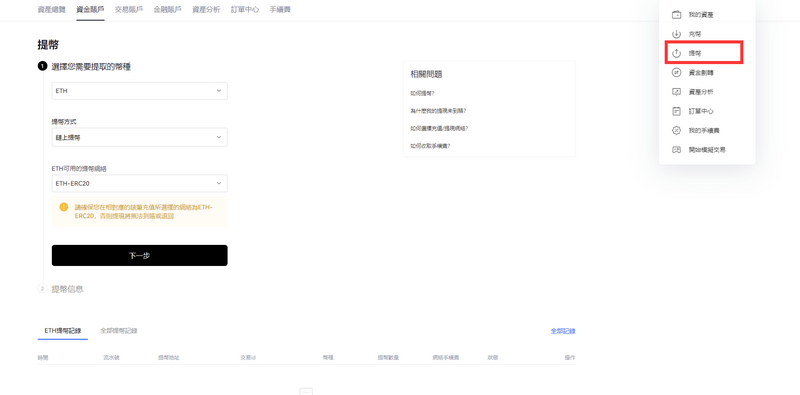The image size is (800, 395).
Task: Open the 訂單中心 tab in the top navigation
Action: (x=245, y=9)
